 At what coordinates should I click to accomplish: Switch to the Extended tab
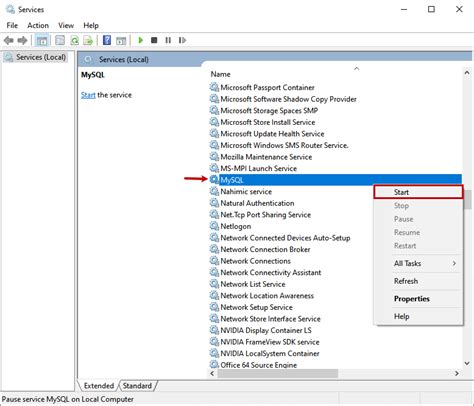(x=99, y=386)
